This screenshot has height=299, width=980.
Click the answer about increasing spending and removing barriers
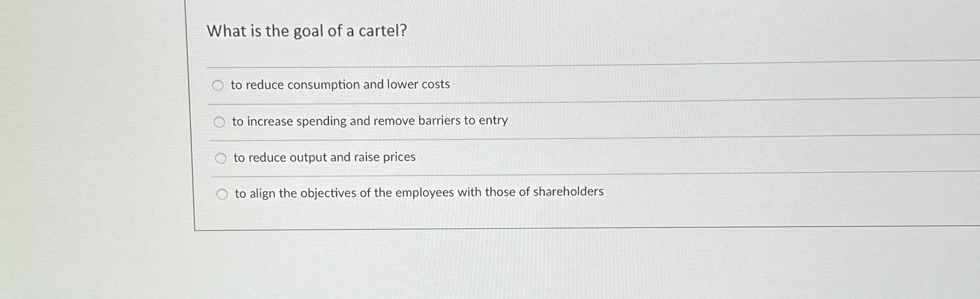(x=370, y=121)
